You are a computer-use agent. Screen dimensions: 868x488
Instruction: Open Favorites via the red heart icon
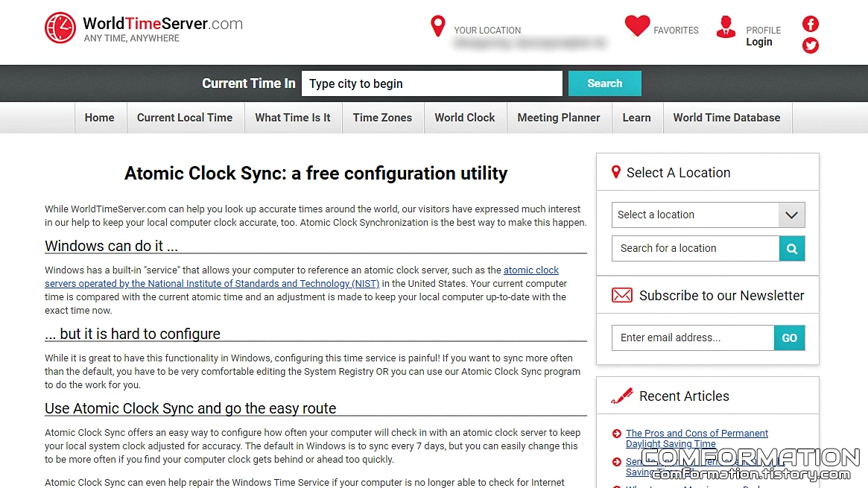coord(637,26)
